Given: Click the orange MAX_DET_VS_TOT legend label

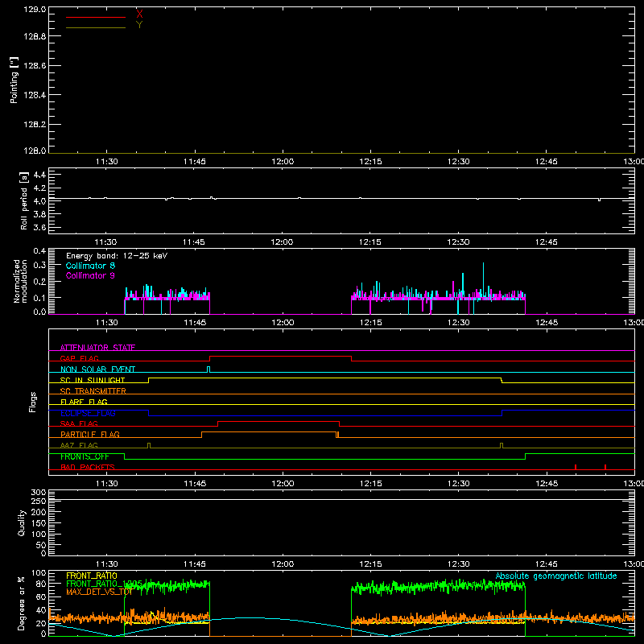Looking at the screenshot, I should [99, 592].
